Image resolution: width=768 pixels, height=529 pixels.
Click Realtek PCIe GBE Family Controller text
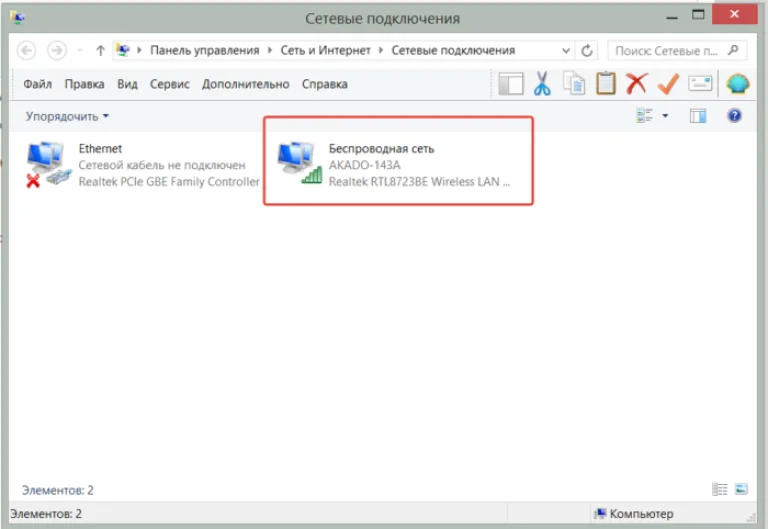tap(169, 182)
